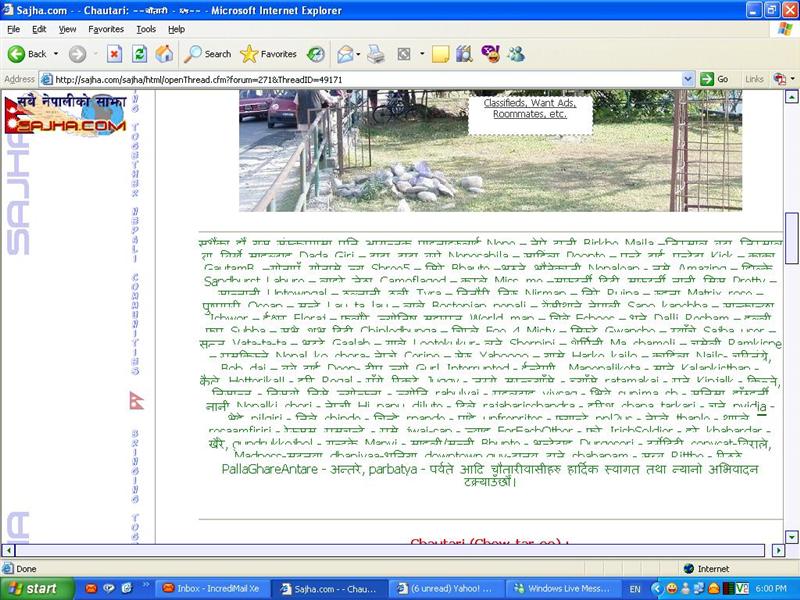Click the Stop loading icon
This screenshot has height=600, width=800.
(115, 54)
